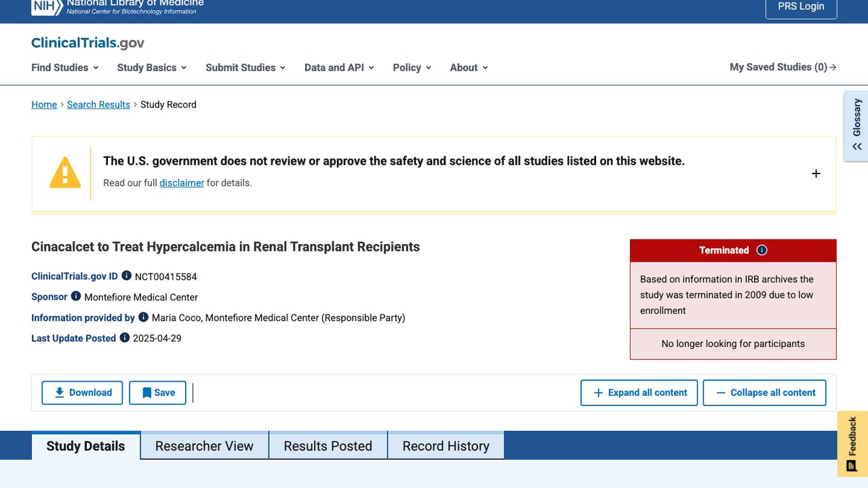Viewport: 868px width, 488px height.
Task: Open the Policy menu
Action: (x=412, y=67)
